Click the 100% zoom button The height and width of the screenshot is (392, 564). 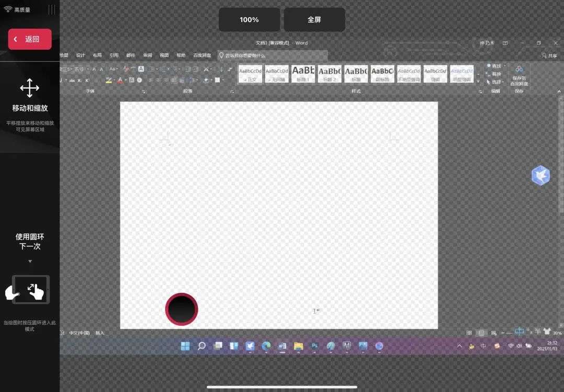point(249,20)
